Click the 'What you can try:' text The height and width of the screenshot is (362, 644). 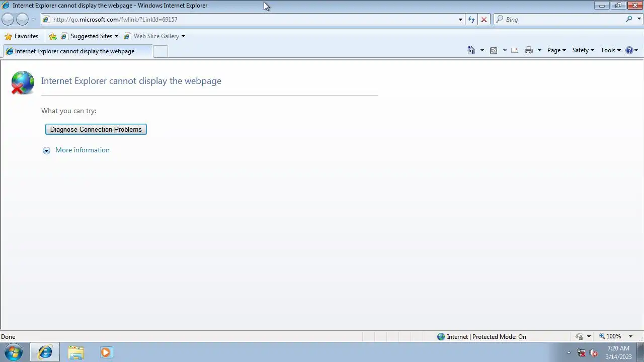(69, 111)
